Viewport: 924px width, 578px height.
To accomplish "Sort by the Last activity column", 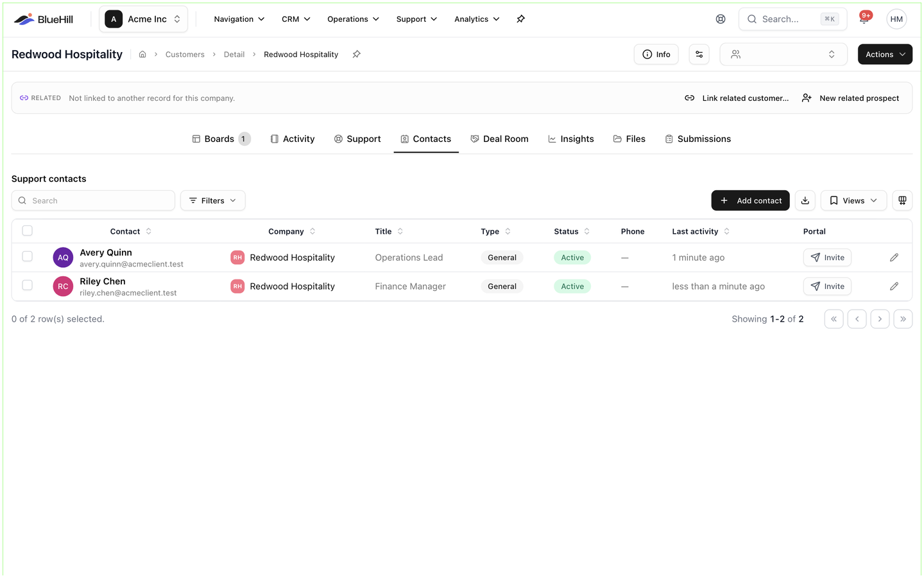I will [701, 231].
